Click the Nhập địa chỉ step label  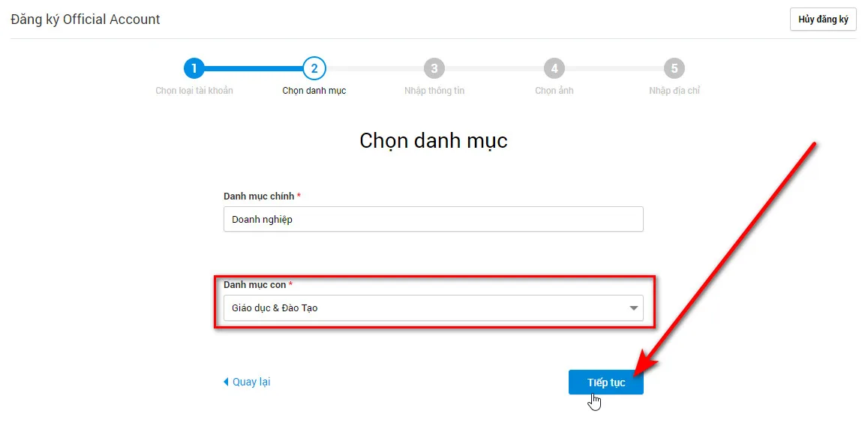click(674, 91)
